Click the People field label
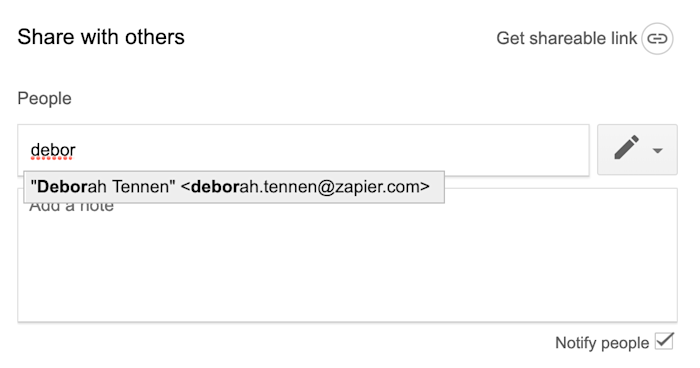Viewport: 700px width, 368px height. point(44,98)
